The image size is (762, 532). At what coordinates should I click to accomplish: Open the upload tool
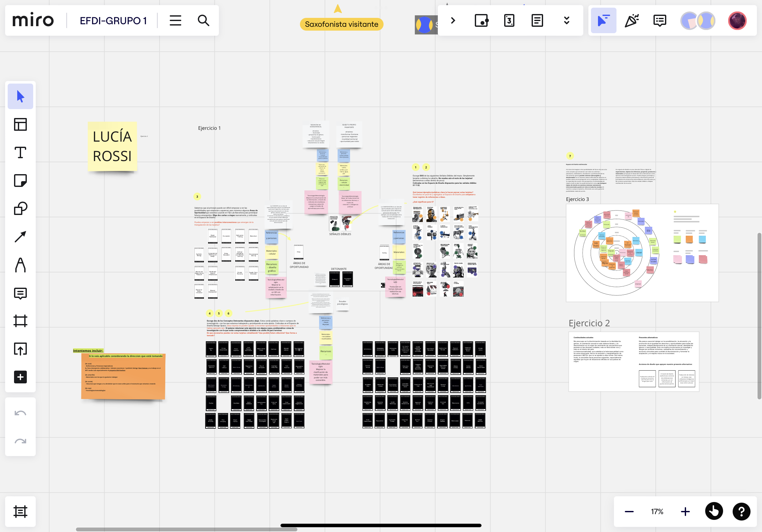click(x=20, y=349)
